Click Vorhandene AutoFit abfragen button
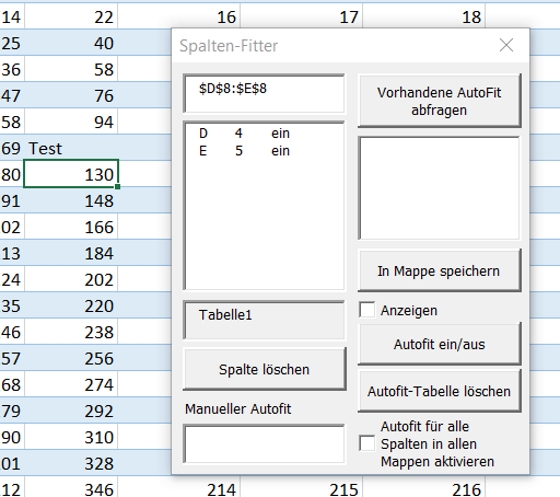 click(x=439, y=101)
